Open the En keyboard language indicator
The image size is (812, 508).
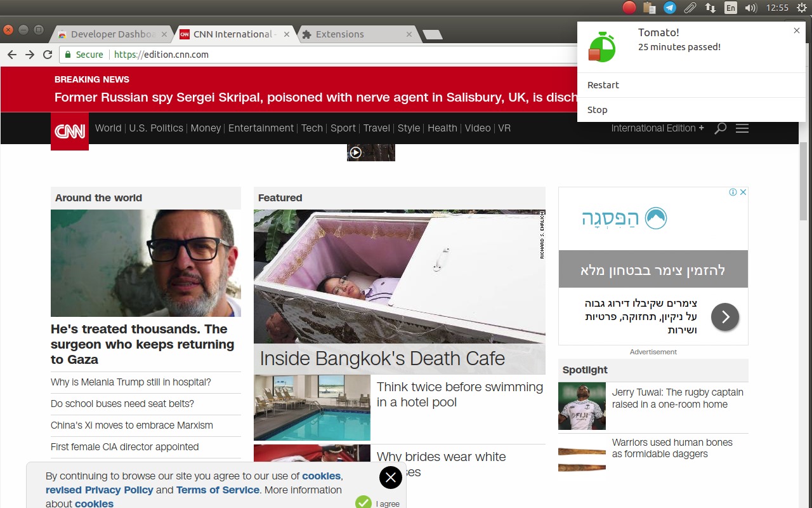(x=731, y=8)
